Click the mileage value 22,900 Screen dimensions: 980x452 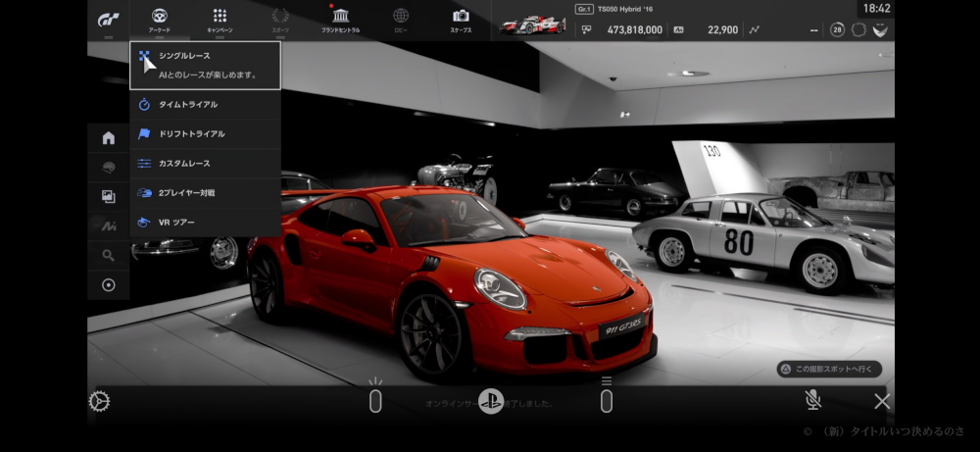[722, 29]
